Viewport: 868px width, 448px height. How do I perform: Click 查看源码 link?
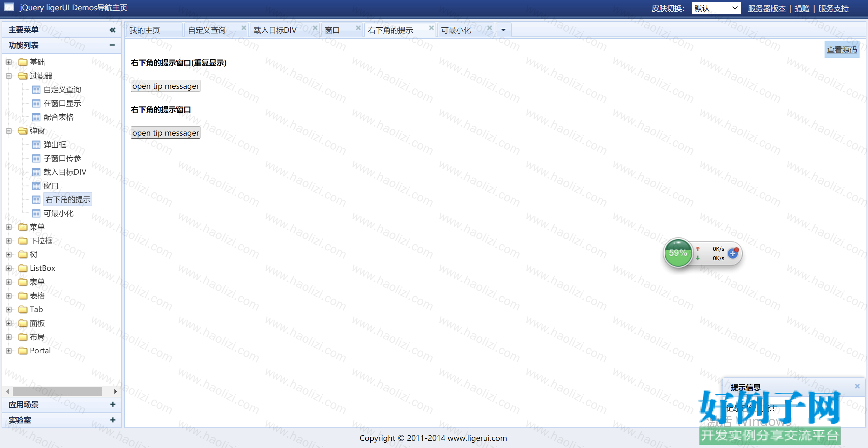[842, 49]
